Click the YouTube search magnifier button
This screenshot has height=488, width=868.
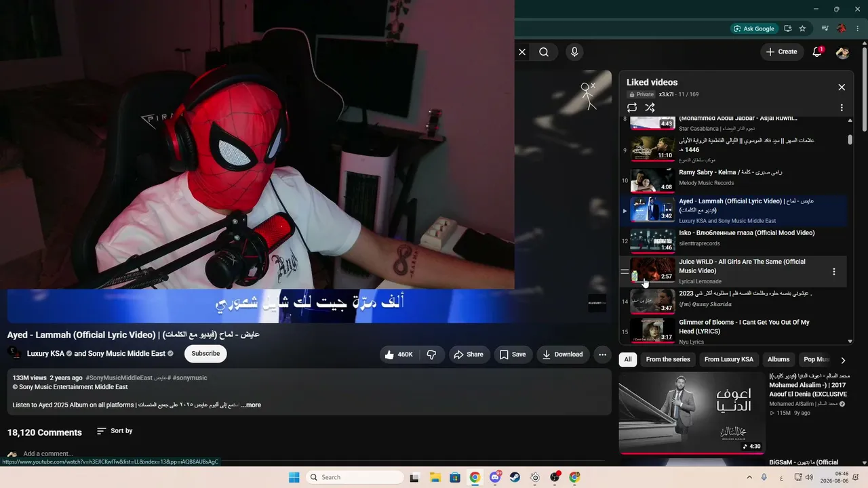544,52
